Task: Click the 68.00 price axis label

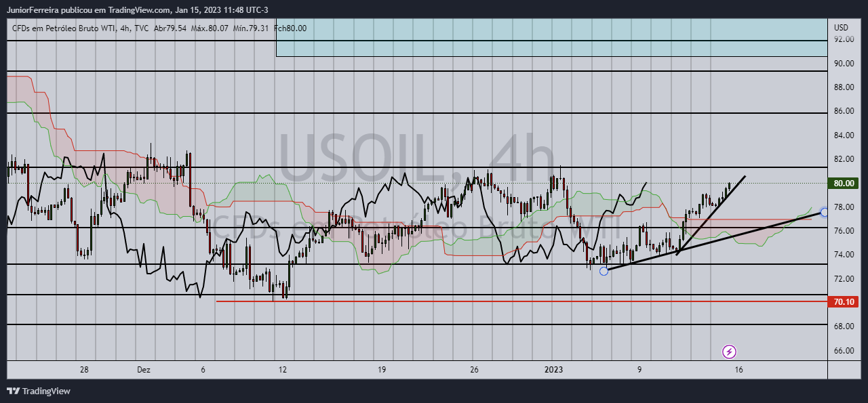Action: [844, 326]
